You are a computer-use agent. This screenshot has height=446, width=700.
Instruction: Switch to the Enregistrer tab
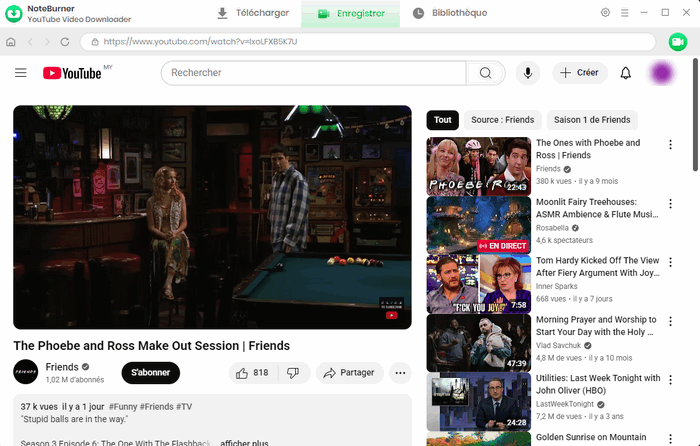pyautogui.click(x=350, y=14)
